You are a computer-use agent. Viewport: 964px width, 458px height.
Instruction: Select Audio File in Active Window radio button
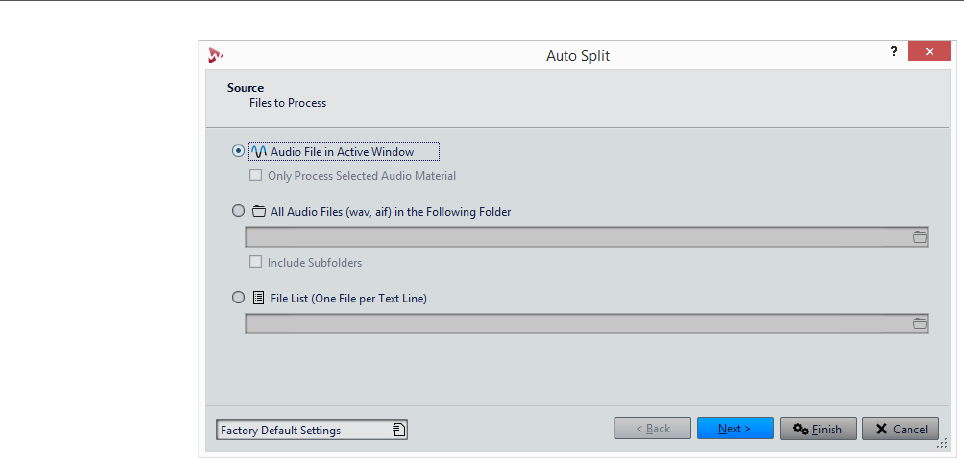[x=237, y=151]
